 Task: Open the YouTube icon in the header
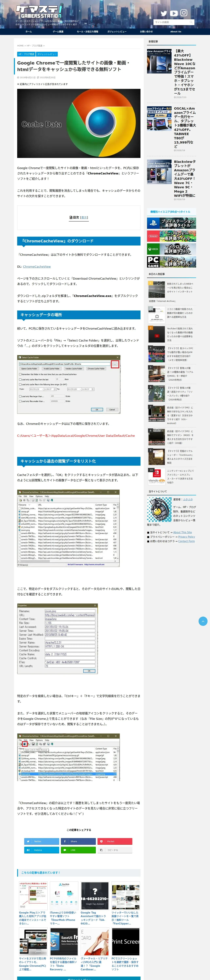click(x=174, y=13)
